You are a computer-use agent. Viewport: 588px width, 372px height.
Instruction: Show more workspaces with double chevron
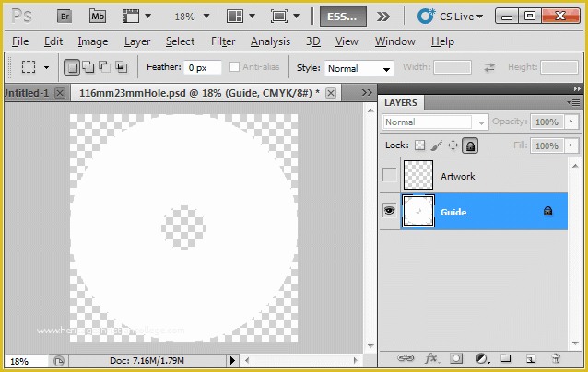click(382, 17)
